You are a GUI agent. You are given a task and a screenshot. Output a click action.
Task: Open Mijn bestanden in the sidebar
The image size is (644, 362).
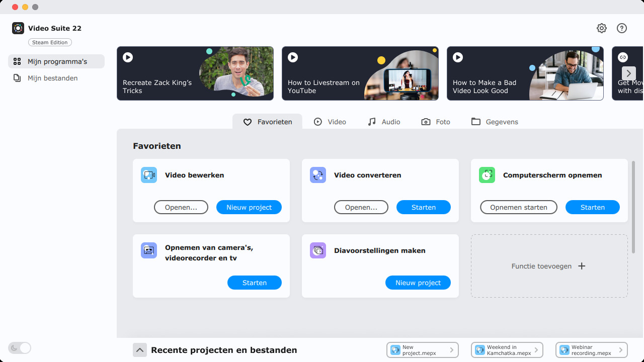(52, 78)
